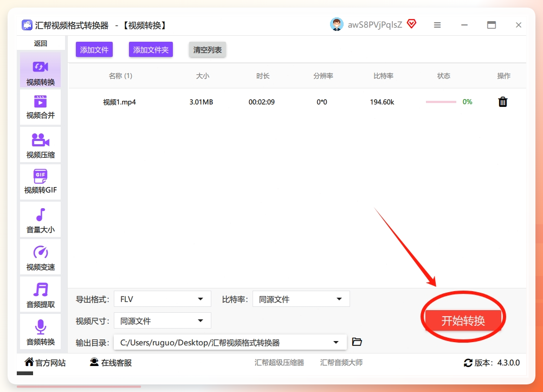This screenshot has width=543, height=392.
Task: Click the 开始转换 button
Action: coord(463,321)
